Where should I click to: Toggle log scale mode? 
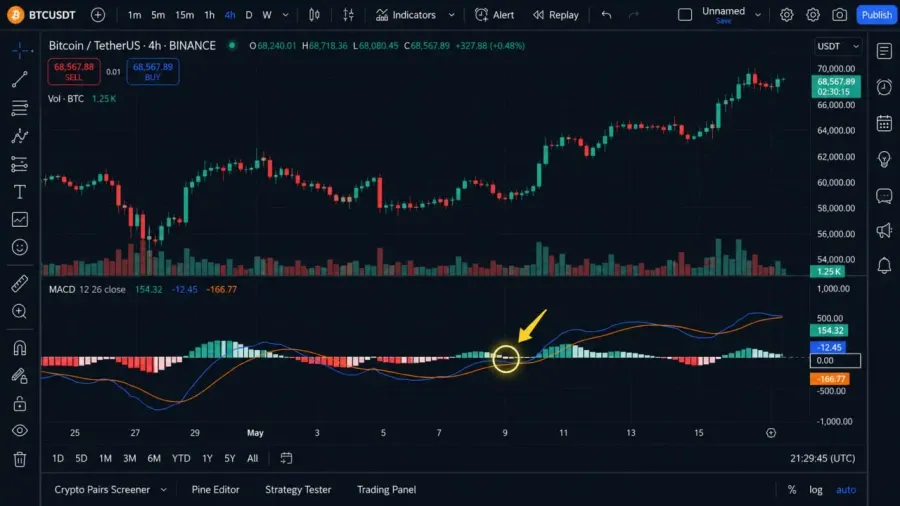[x=816, y=490]
